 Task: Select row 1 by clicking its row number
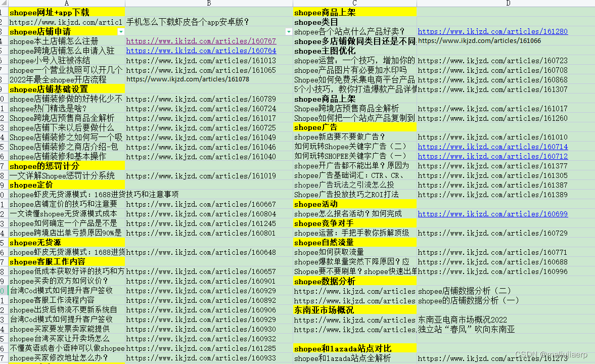coord(3,11)
